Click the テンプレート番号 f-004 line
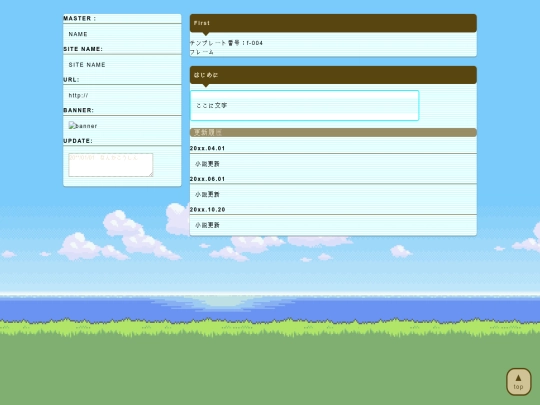The height and width of the screenshot is (405, 540). pos(226,43)
